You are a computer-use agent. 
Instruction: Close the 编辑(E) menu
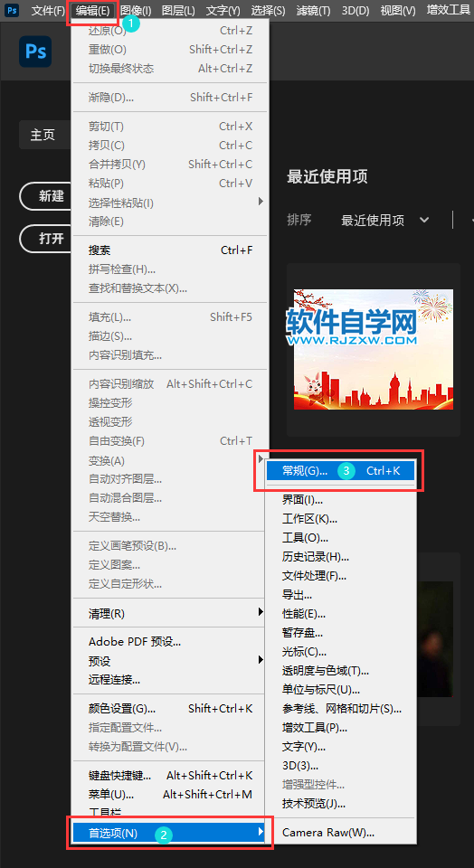tap(93, 10)
